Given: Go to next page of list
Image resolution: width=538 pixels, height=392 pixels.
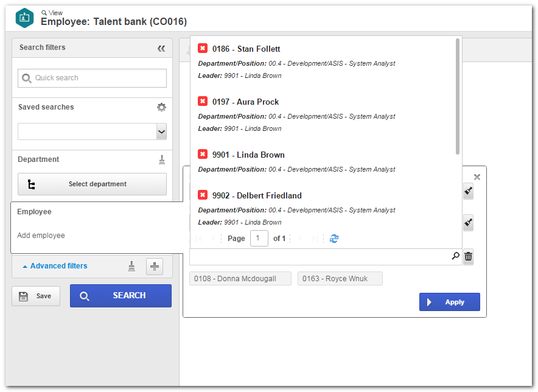Looking at the screenshot, I should pos(301,238).
